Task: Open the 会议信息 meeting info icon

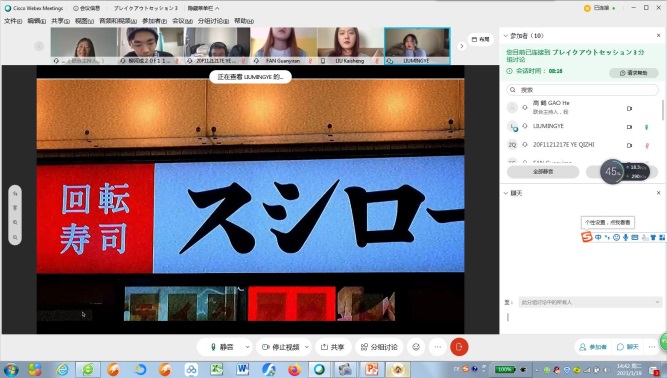Action: [86, 8]
